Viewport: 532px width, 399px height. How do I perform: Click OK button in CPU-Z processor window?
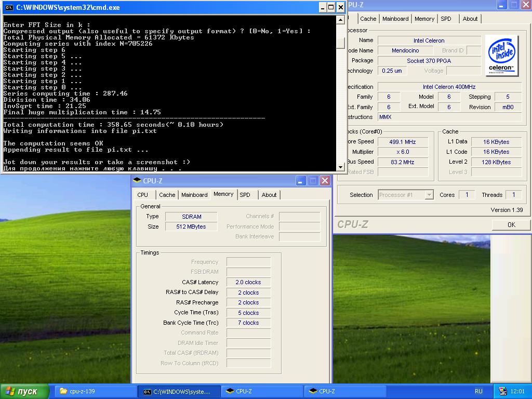tap(511, 224)
